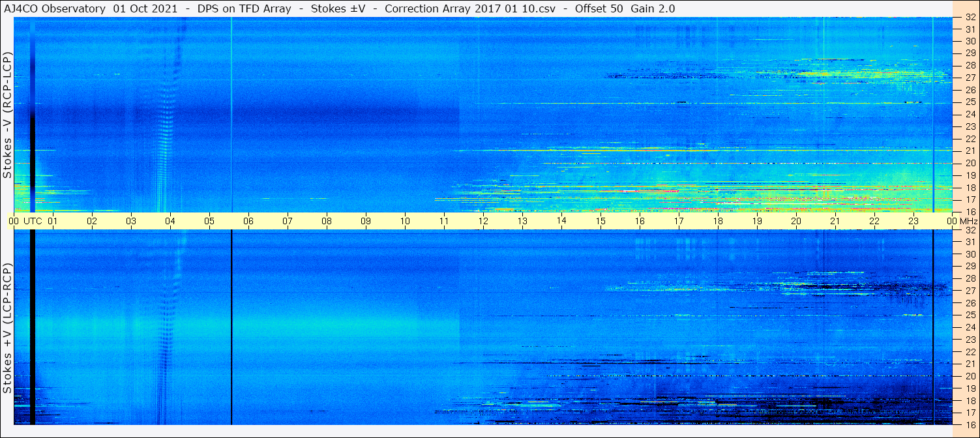Select the 21 hour marker on time axis
Viewport: 980px width, 438px height.
point(835,221)
